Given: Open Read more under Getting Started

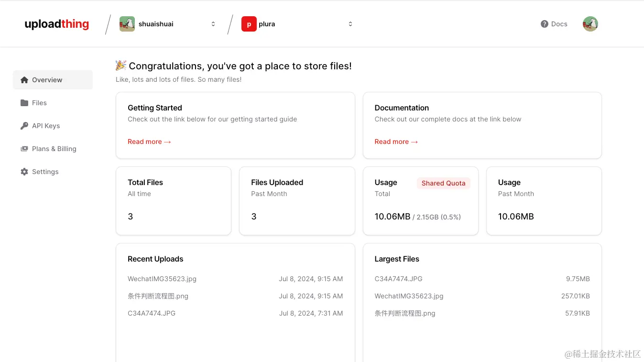Looking at the screenshot, I should click(149, 142).
